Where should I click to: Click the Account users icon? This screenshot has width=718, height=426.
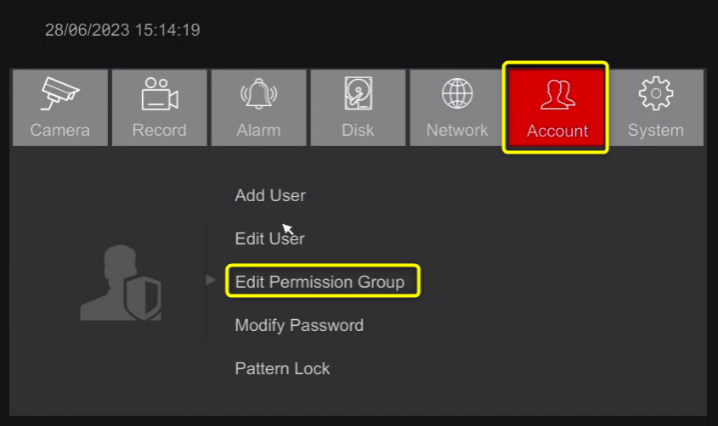[557, 96]
